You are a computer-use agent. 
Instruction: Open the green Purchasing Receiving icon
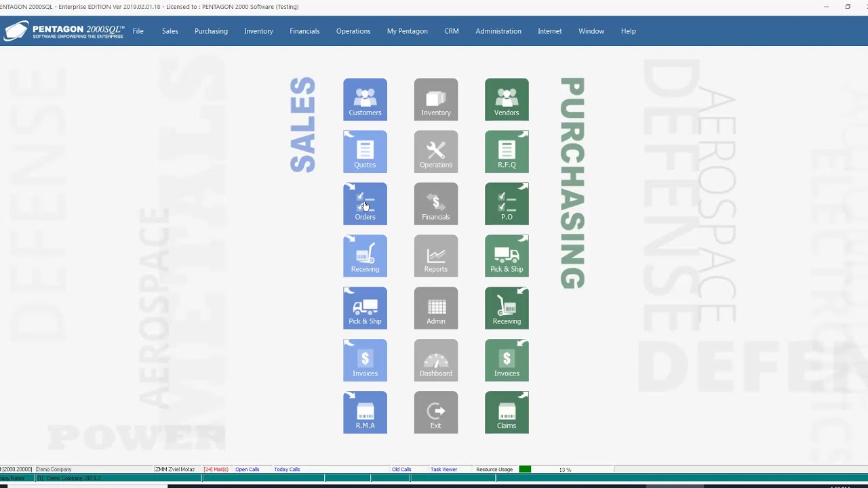pos(507,308)
